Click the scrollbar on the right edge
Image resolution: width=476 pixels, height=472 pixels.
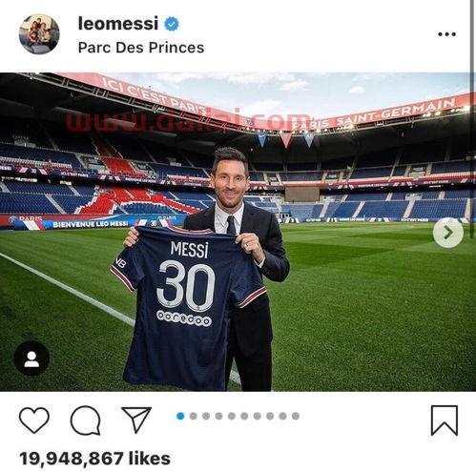(472, 119)
